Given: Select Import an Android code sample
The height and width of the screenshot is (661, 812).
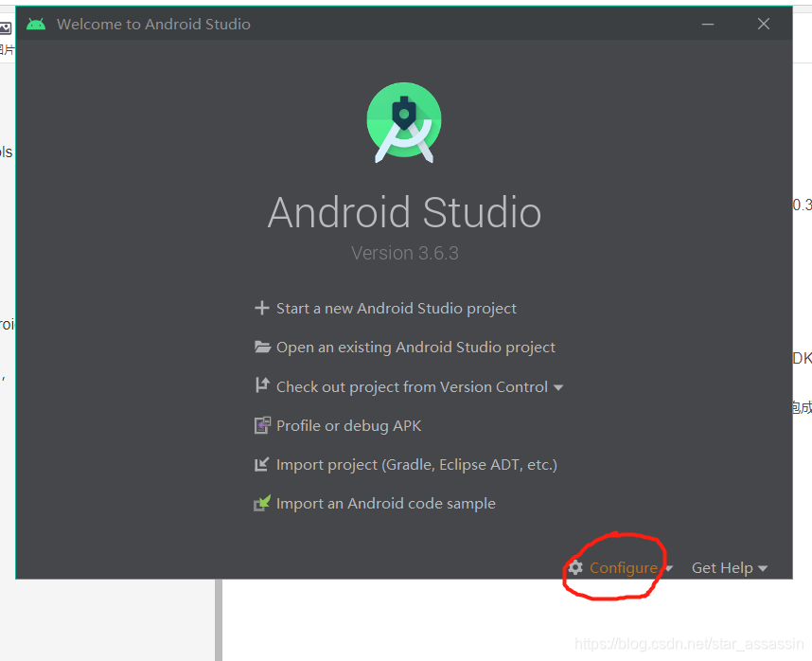Looking at the screenshot, I should point(386,504).
